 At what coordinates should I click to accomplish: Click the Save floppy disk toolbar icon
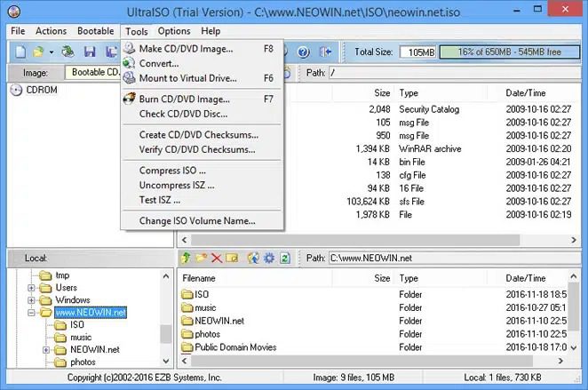(89, 52)
